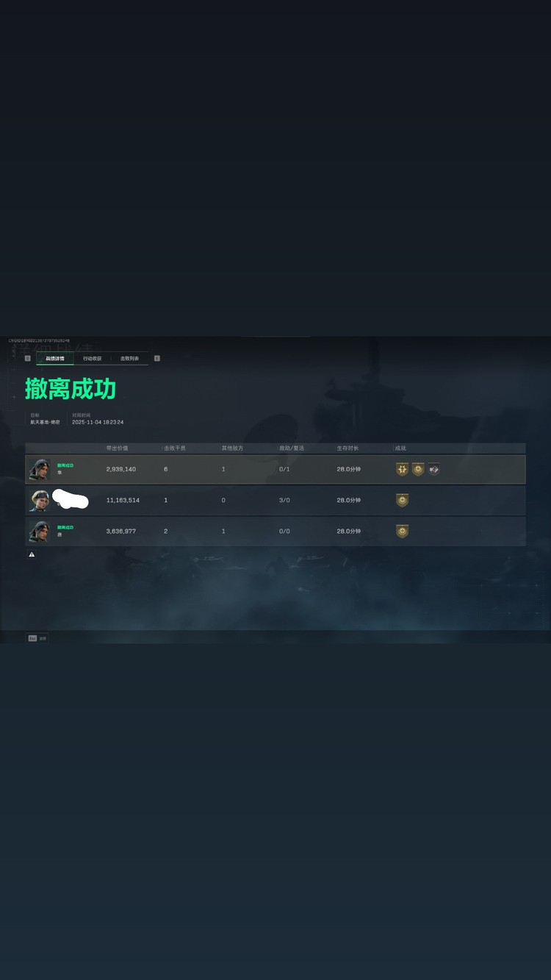
Task: Select second player's operator avatar
Action: [x=39, y=500]
